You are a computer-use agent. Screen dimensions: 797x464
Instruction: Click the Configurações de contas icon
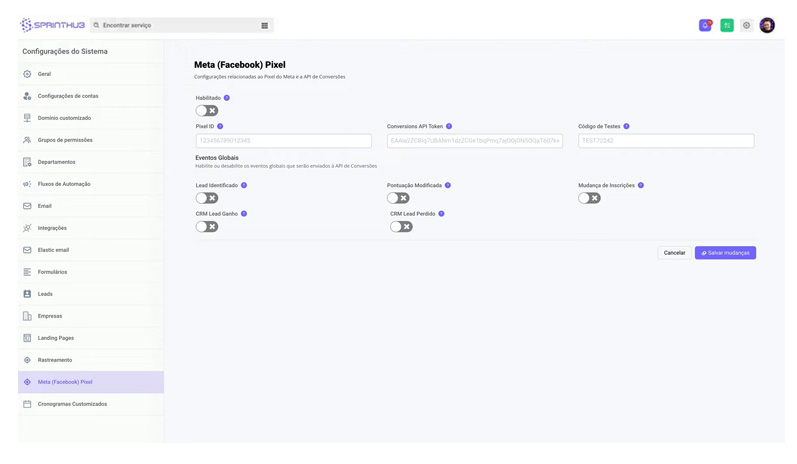pos(27,96)
